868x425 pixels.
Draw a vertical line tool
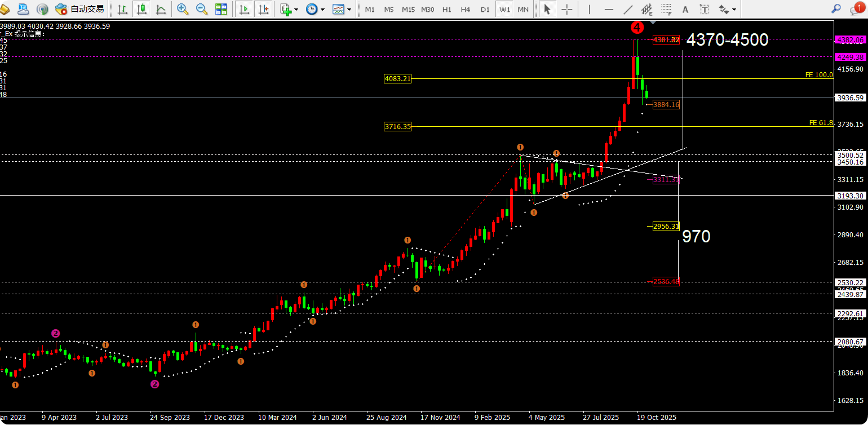(x=590, y=9)
